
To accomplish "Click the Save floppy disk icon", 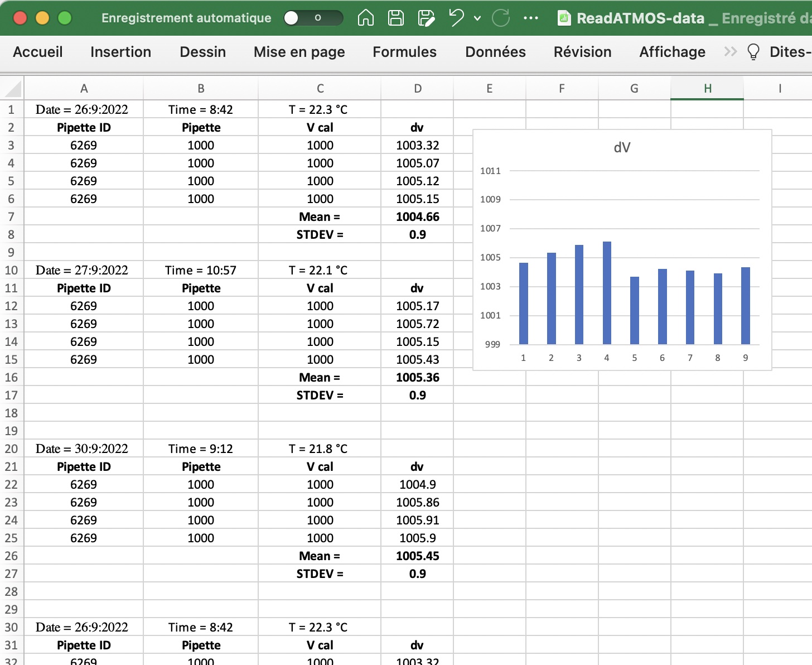I will coord(396,18).
